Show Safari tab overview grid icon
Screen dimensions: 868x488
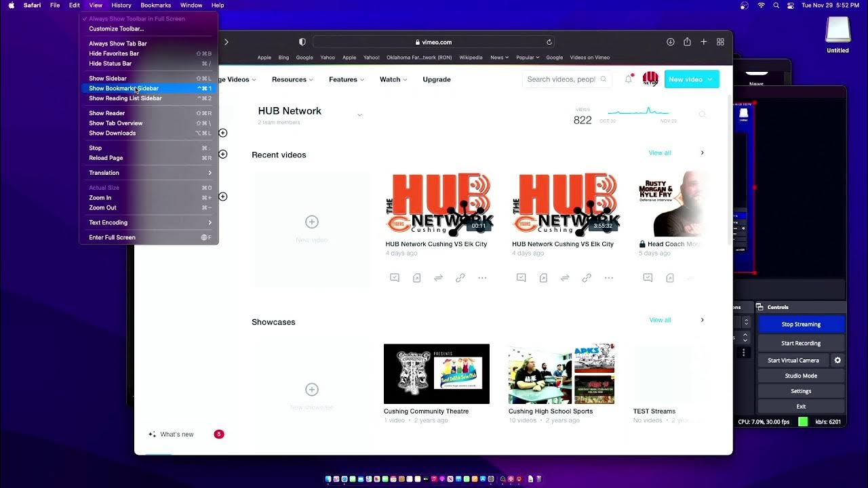pyautogui.click(x=720, y=42)
